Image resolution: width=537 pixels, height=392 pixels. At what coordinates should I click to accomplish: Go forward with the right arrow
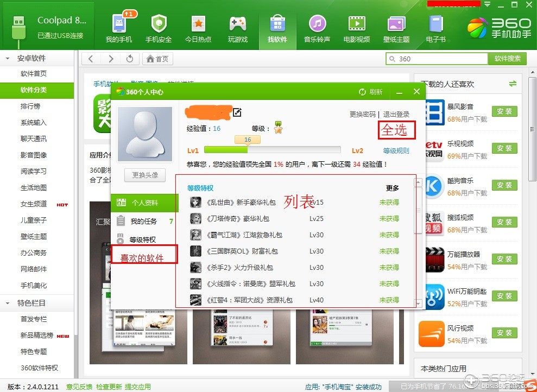[x=111, y=59]
